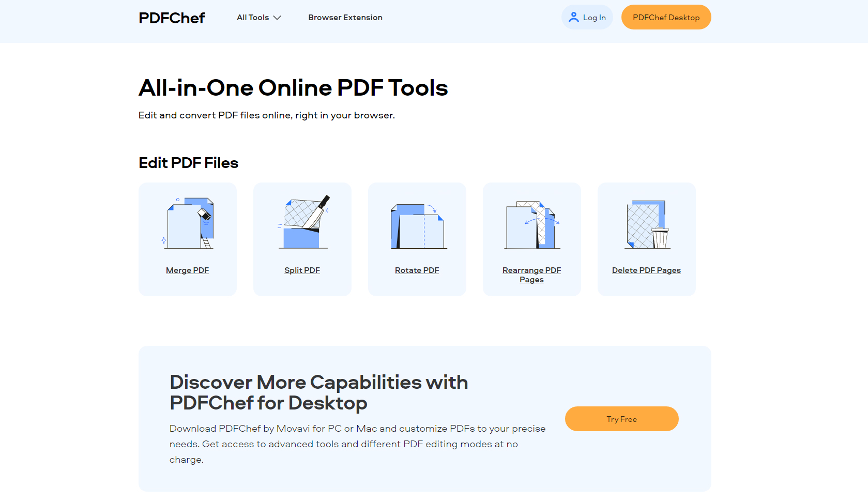Click the Delete PDF Pages trash icon

coord(647,224)
